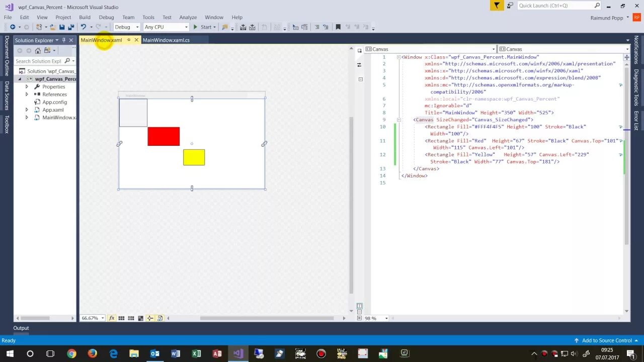
Task: Click the Home icon in Solution Explorer
Action: pyautogui.click(x=38, y=50)
